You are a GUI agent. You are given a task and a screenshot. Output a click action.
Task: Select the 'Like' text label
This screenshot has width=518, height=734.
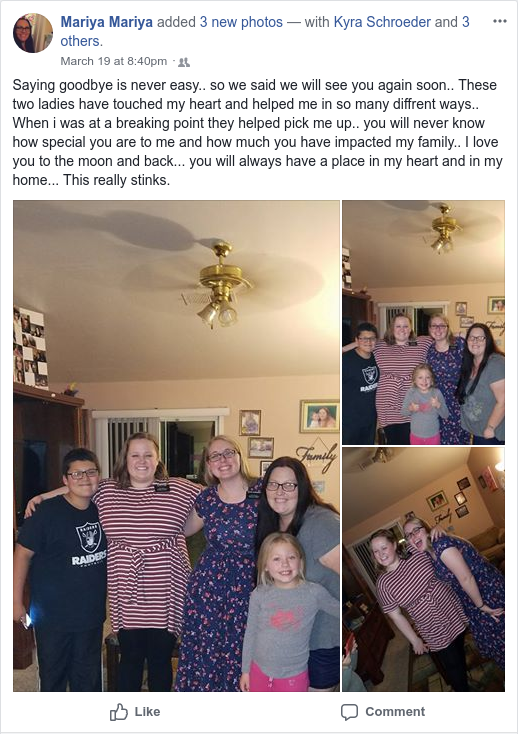click(x=147, y=712)
